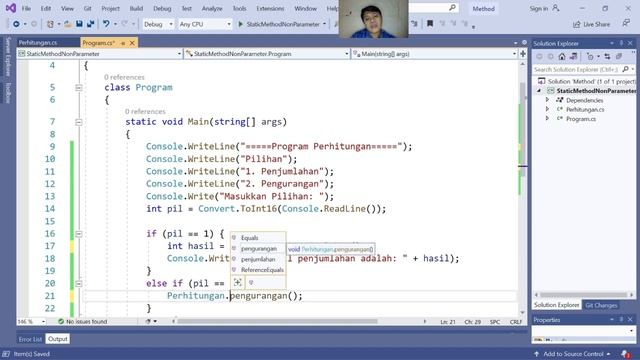
Task: Switch to the Git Changes tab
Action: (x=601, y=305)
